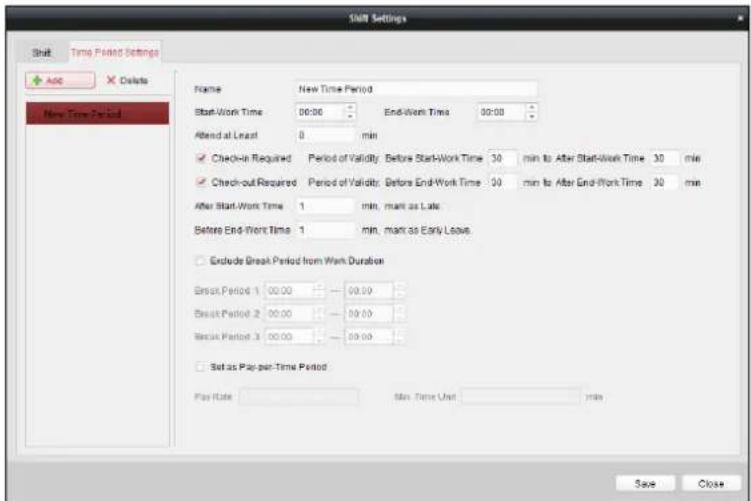Click the End-Work Time field
The image size is (751, 501).
[x=501, y=112]
